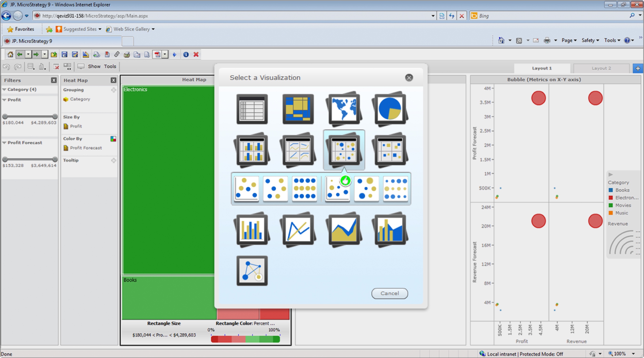
Task: Collapse the Profit Forecast filter
Action: [4, 143]
